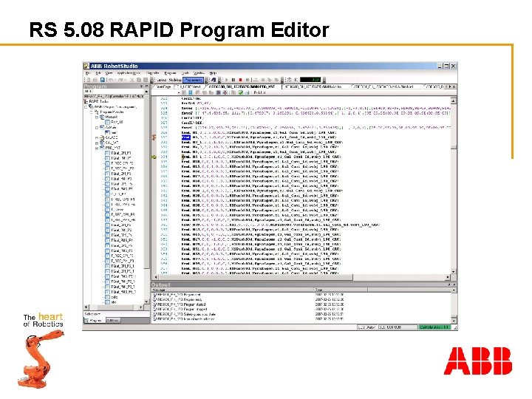Expand the CAL_ACC module node
Viewport: 532px width, 399px height.
(97, 137)
